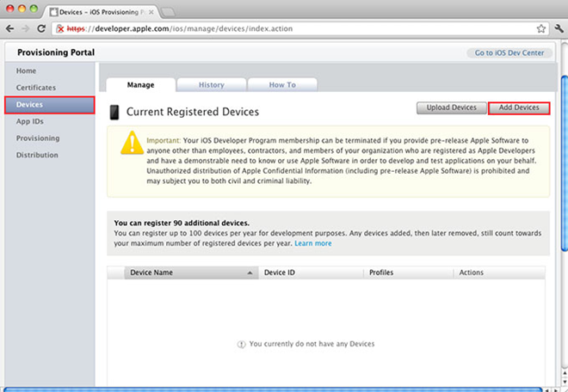Click the Upload Devices button
Screen dimensions: 568x392
click(x=451, y=107)
